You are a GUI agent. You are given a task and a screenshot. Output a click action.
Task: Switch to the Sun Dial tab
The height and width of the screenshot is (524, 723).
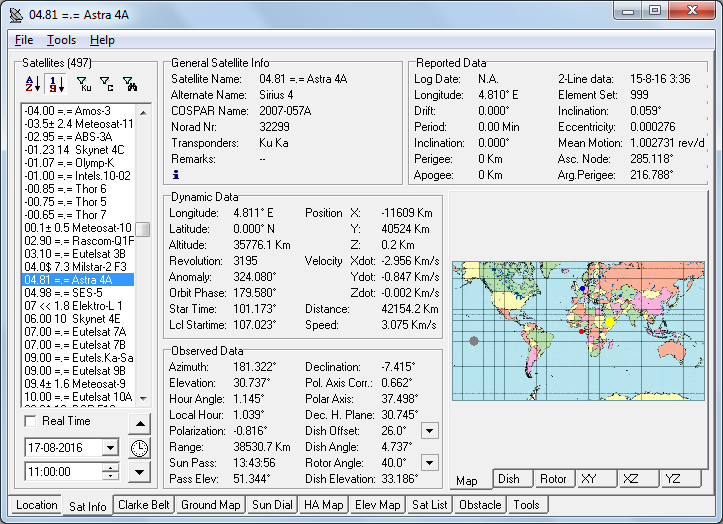[x=272, y=505]
